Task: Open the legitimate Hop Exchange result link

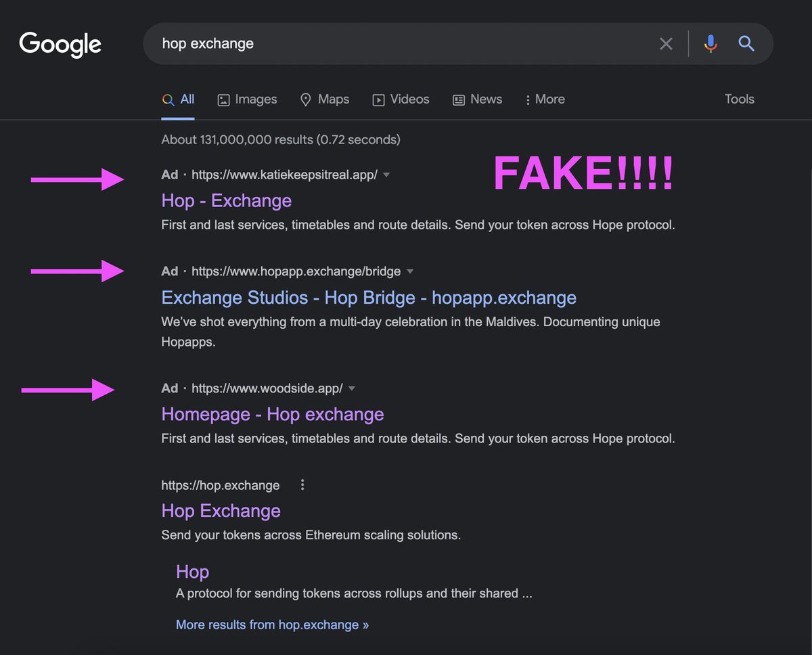Action: (221, 511)
